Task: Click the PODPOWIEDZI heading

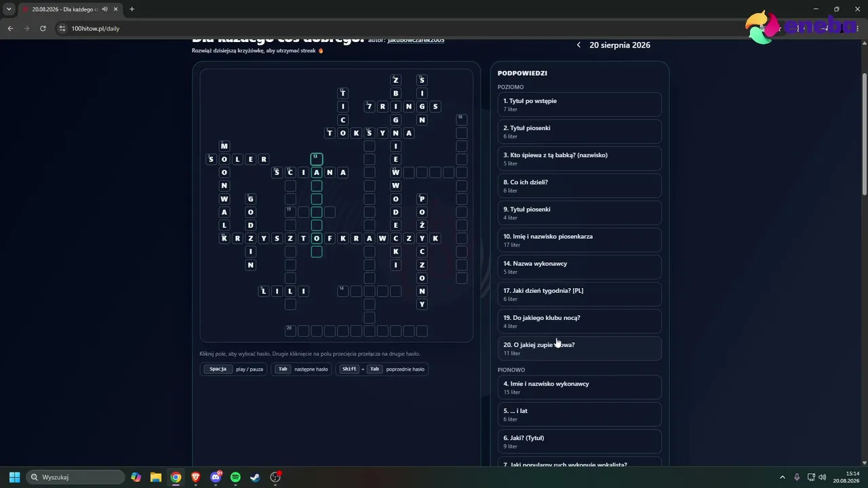Action: point(522,73)
